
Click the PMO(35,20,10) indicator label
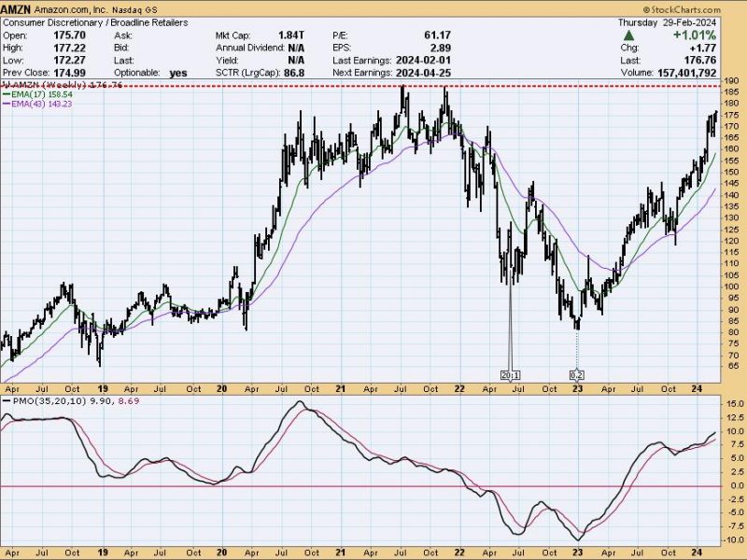pyautogui.click(x=50, y=401)
